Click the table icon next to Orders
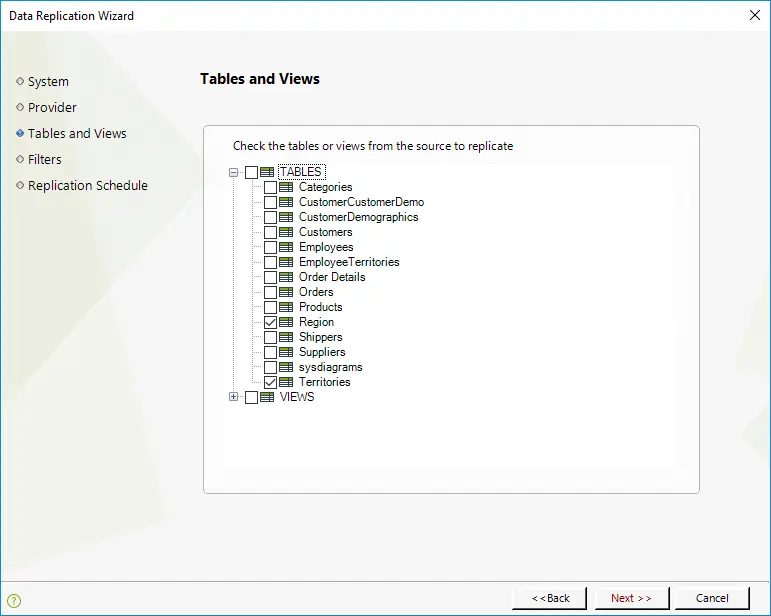 [x=286, y=292]
